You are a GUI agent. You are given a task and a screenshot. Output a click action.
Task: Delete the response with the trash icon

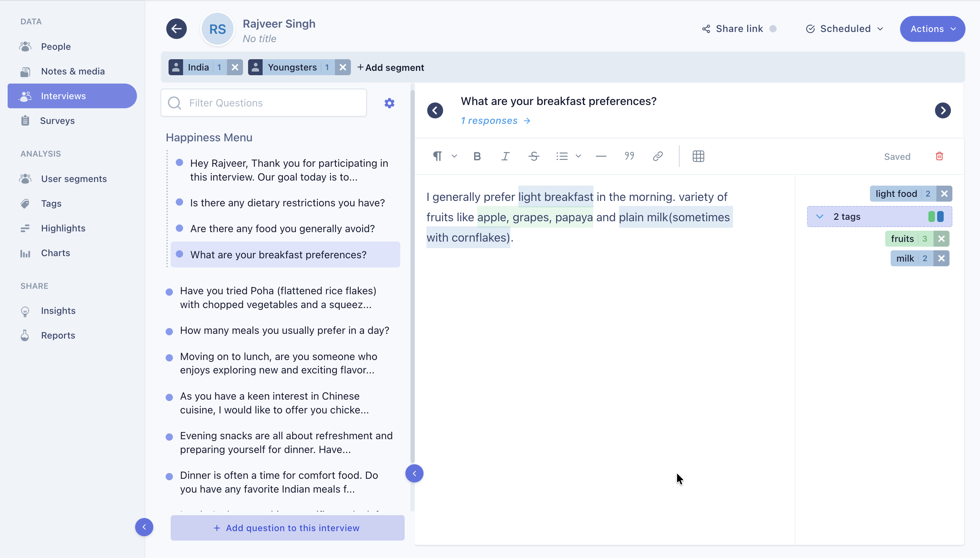pyautogui.click(x=939, y=156)
